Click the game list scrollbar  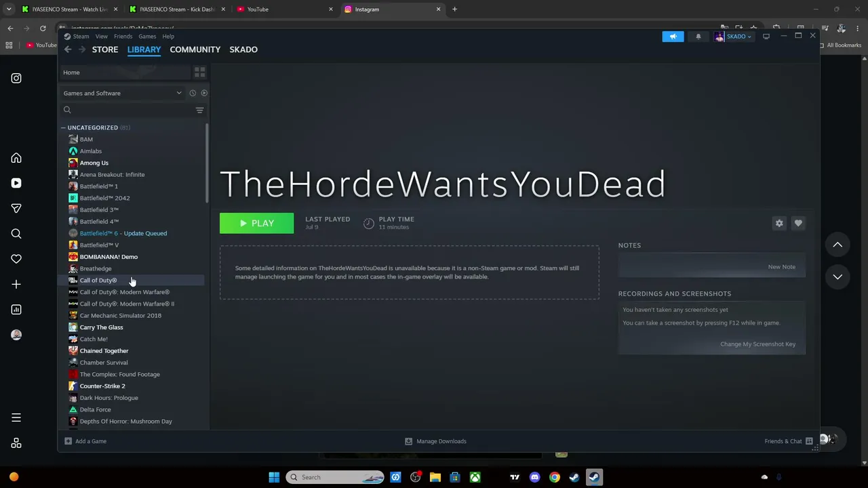coord(207,163)
